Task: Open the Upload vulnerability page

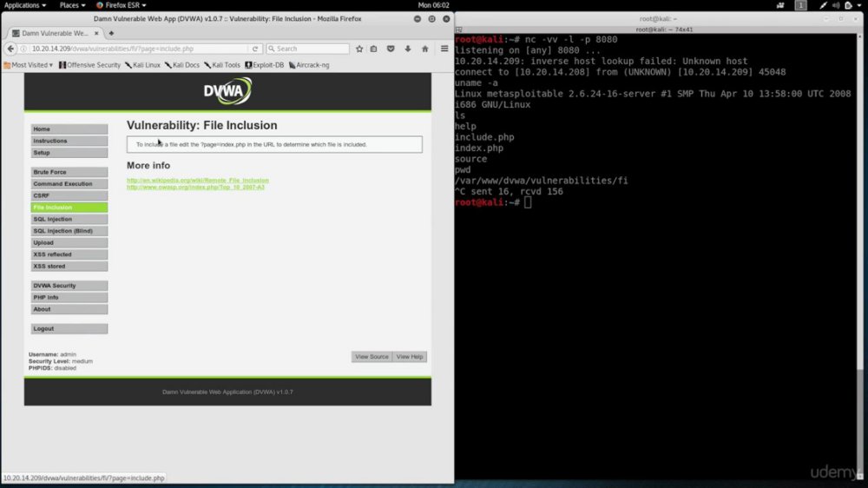Action: tap(69, 242)
